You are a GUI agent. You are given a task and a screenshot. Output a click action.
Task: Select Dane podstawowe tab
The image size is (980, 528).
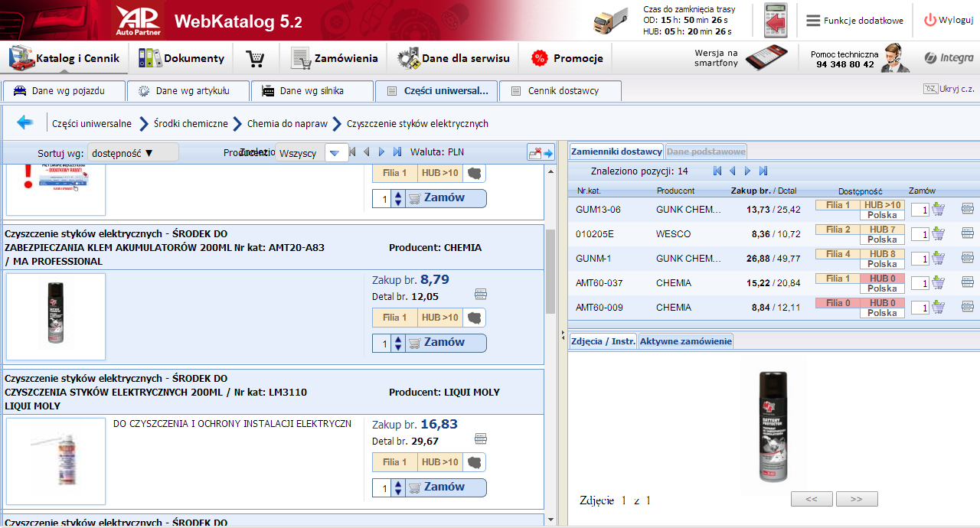click(x=706, y=152)
